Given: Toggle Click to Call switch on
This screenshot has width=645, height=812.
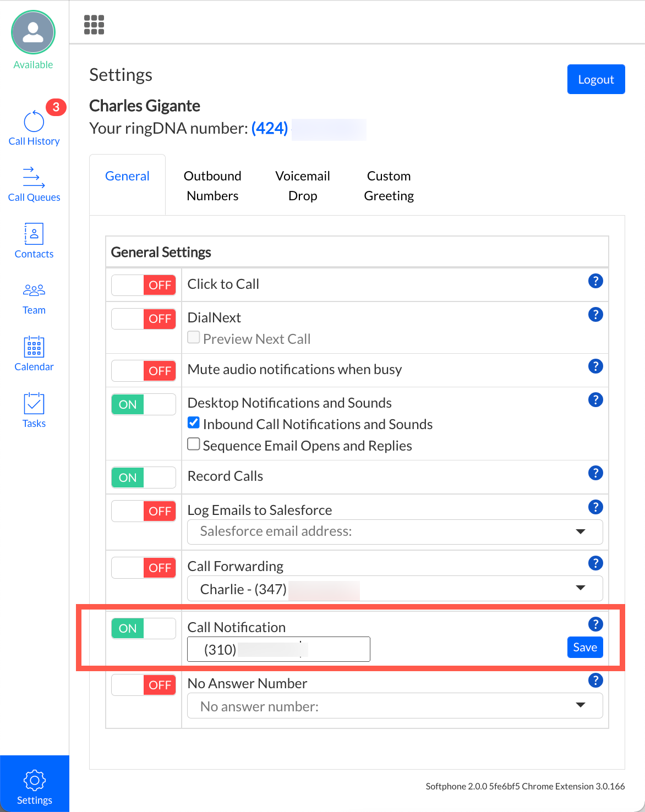Looking at the screenshot, I should coord(144,285).
